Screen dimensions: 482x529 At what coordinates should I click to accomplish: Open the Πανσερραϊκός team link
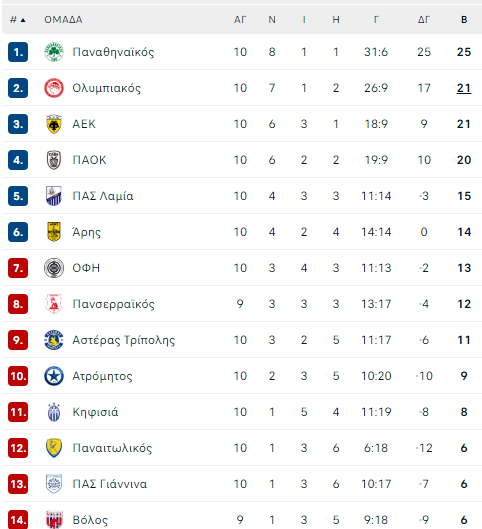click(113, 304)
